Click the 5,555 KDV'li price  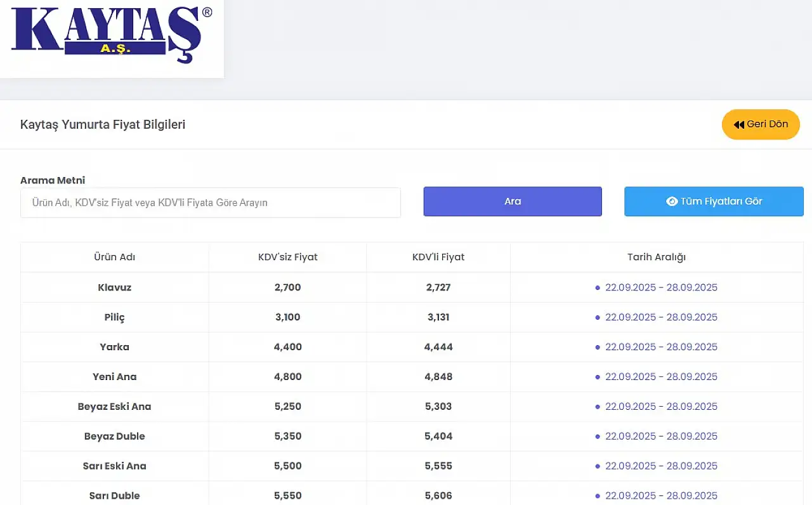(438, 466)
